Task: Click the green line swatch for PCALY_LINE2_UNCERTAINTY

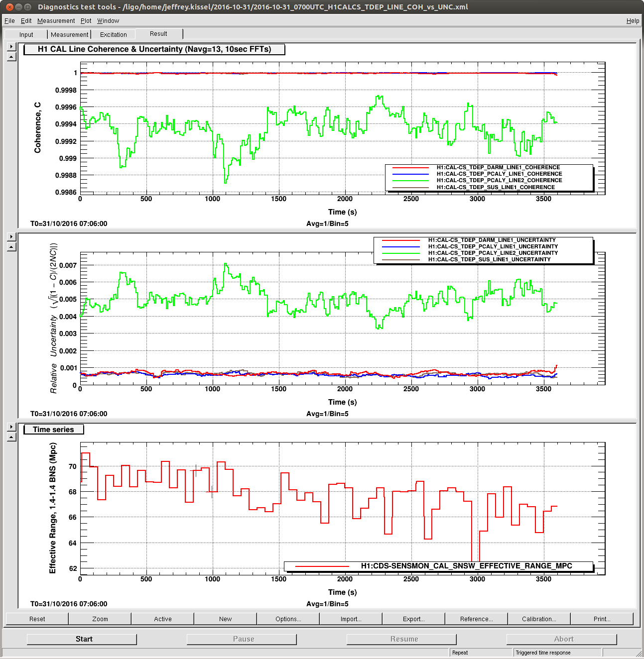Action: pos(401,253)
